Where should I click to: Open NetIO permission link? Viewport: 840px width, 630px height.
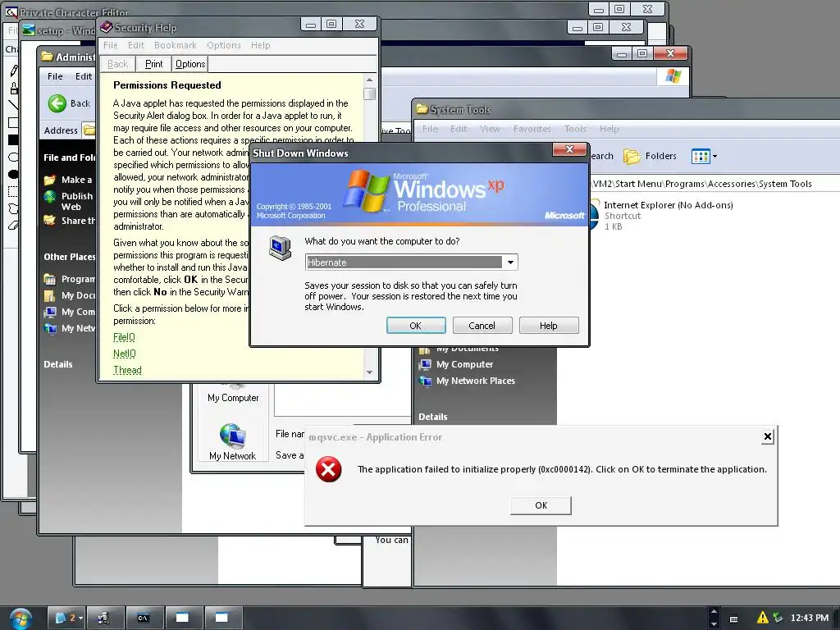[125, 354]
